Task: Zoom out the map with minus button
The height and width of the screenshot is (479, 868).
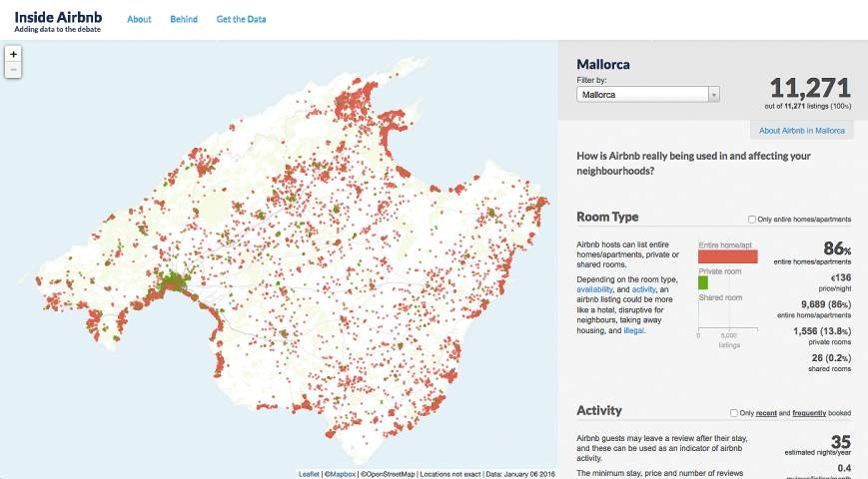Action: click(13, 70)
